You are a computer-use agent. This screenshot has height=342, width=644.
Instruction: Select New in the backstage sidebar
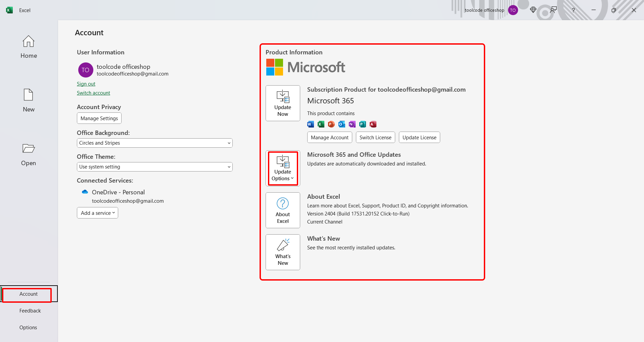pos(29,101)
